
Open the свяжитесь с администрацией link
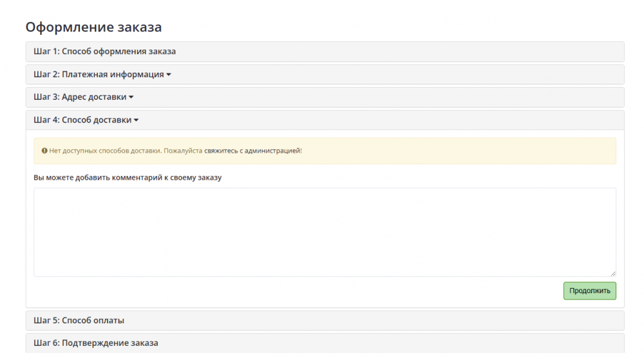[252, 151]
